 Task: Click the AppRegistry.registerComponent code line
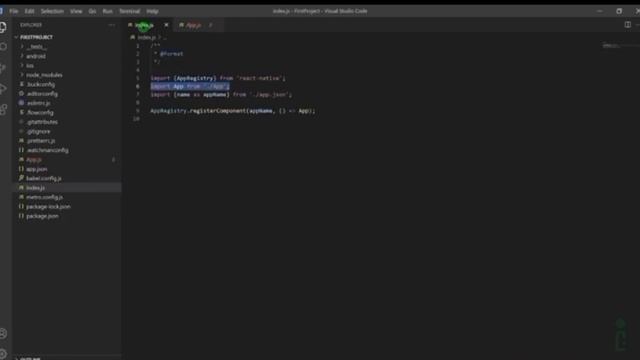233,111
